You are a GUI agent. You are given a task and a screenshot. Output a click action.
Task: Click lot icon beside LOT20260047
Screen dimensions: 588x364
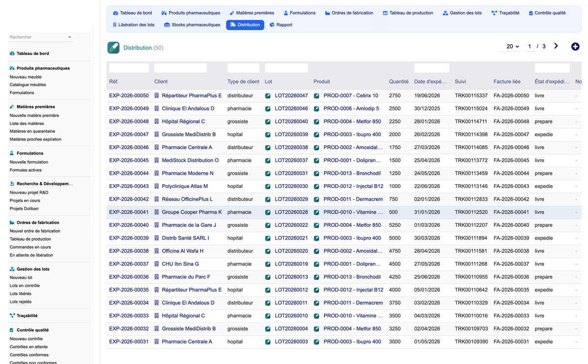click(x=268, y=96)
